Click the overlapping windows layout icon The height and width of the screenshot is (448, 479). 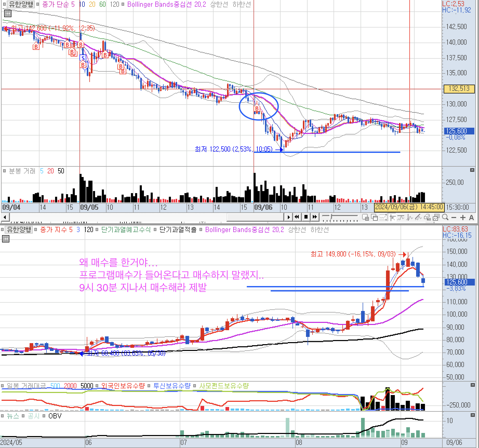click(x=374, y=217)
